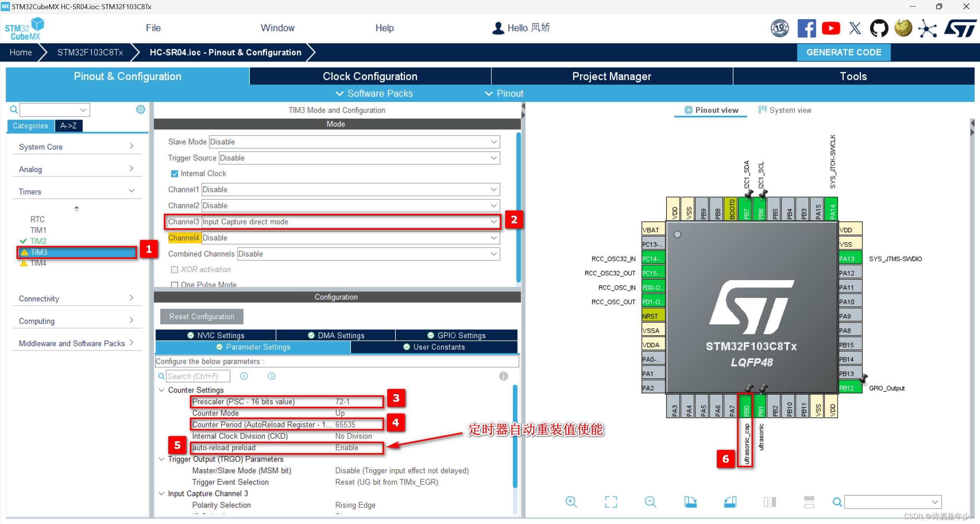Viewport: 980px width, 524px height.
Task: Open the Slave Mode dropdown
Action: coord(354,142)
